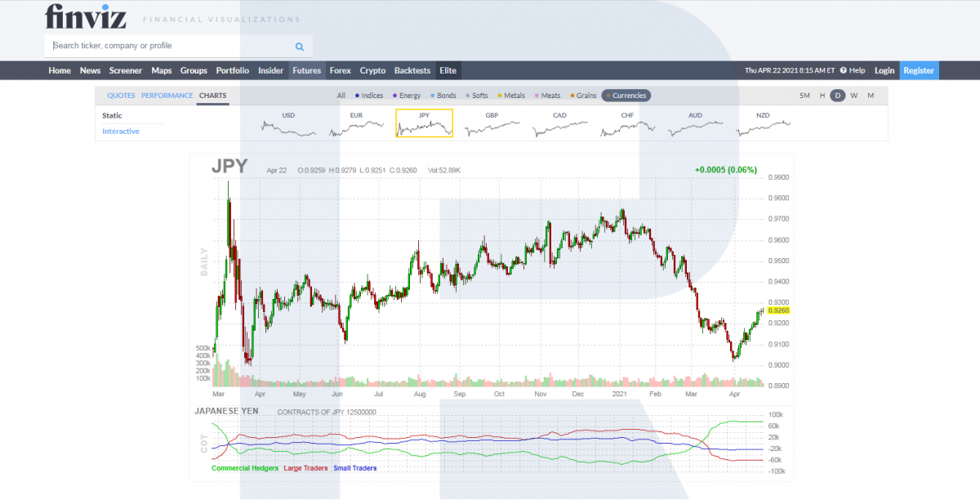The height and width of the screenshot is (500, 980).
Task: Open the Screener menu
Action: (126, 70)
